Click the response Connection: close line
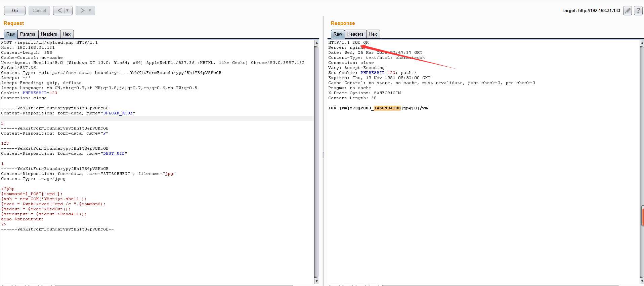Screen dimensions: 644x286 (351, 63)
